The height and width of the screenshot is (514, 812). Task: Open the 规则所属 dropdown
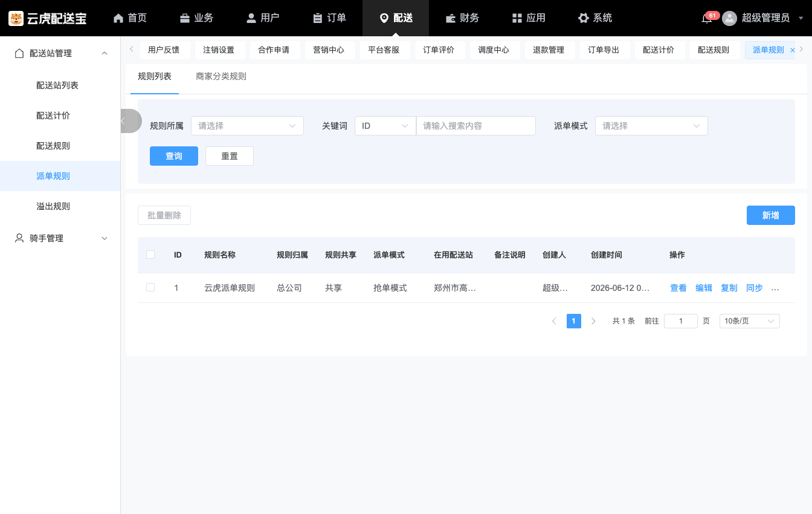(247, 126)
